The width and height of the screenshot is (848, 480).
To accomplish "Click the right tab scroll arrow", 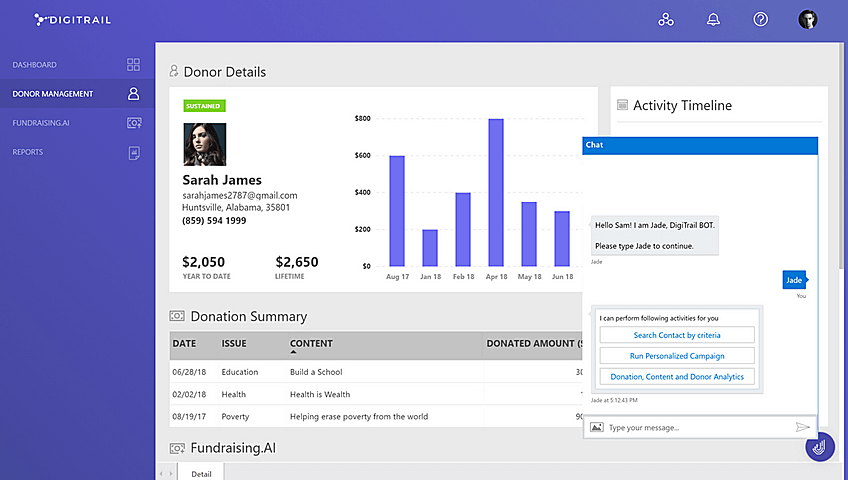I will (x=171, y=474).
